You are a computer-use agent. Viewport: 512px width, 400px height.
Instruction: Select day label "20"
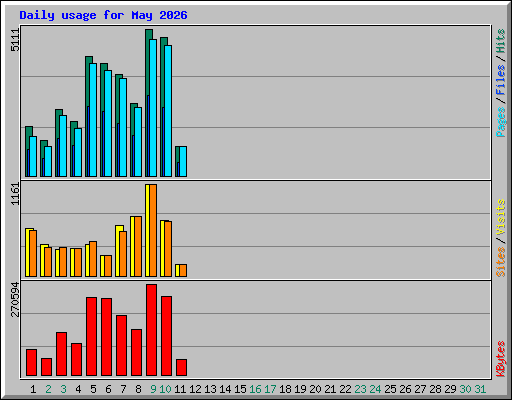[315, 389]
